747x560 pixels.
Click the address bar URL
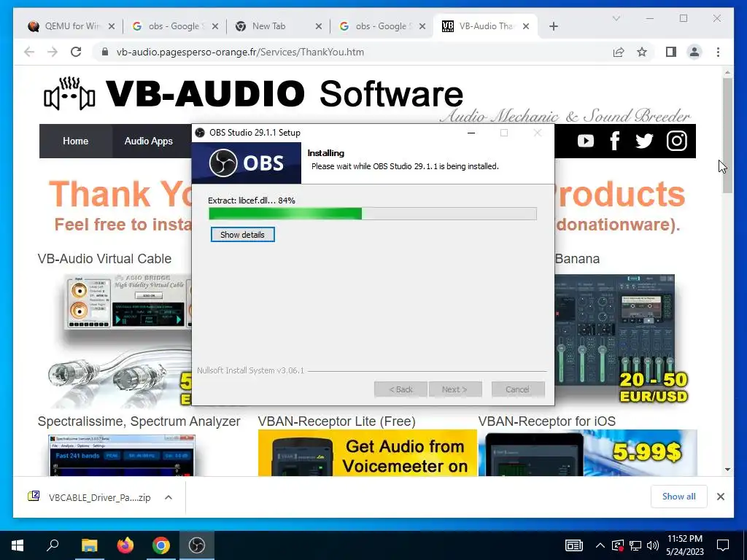[240, 52]
